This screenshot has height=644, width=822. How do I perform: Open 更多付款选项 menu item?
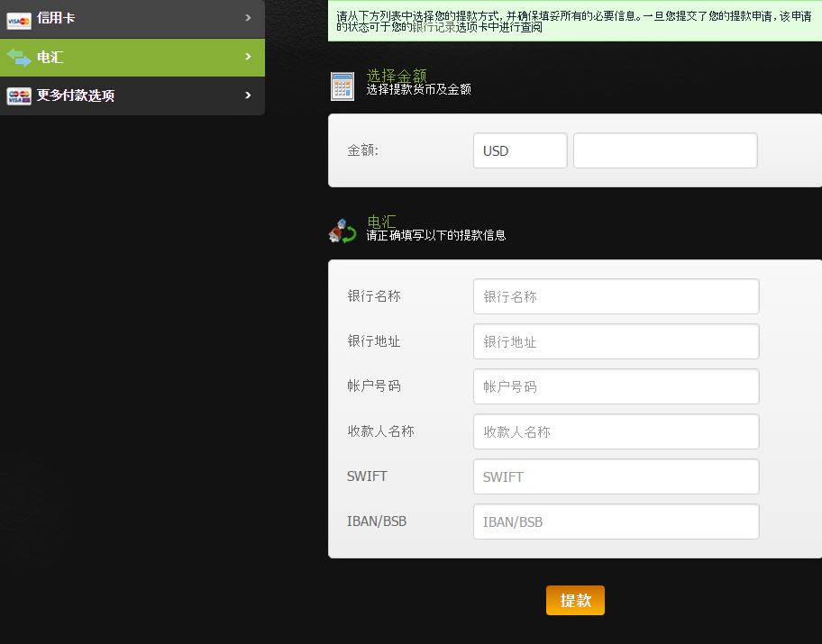pos(132,95)
